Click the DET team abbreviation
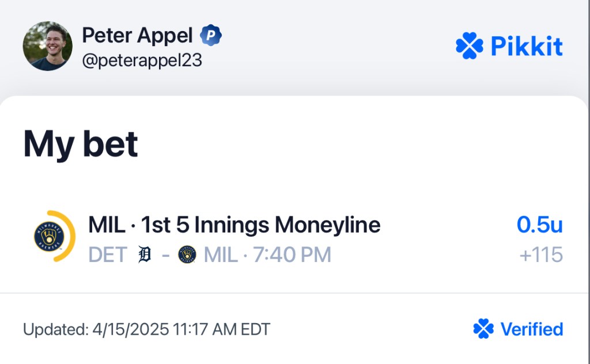The height and width of the screenshot is (364, 590). tap(108, 255)
